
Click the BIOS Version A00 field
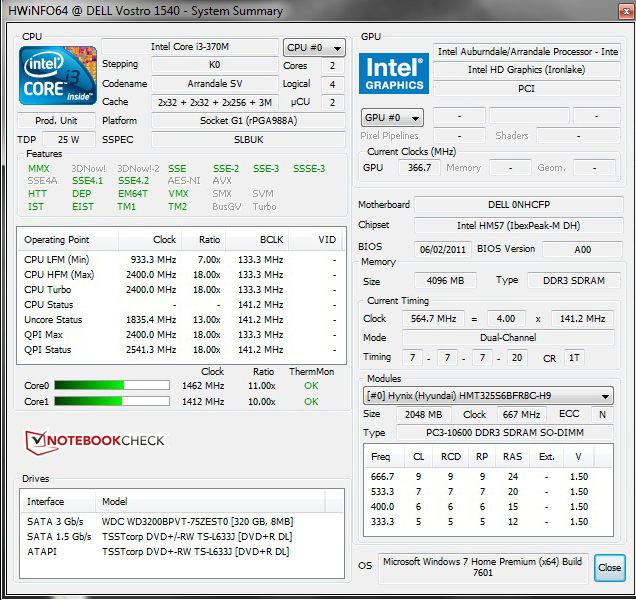click(x=582, y=249)
